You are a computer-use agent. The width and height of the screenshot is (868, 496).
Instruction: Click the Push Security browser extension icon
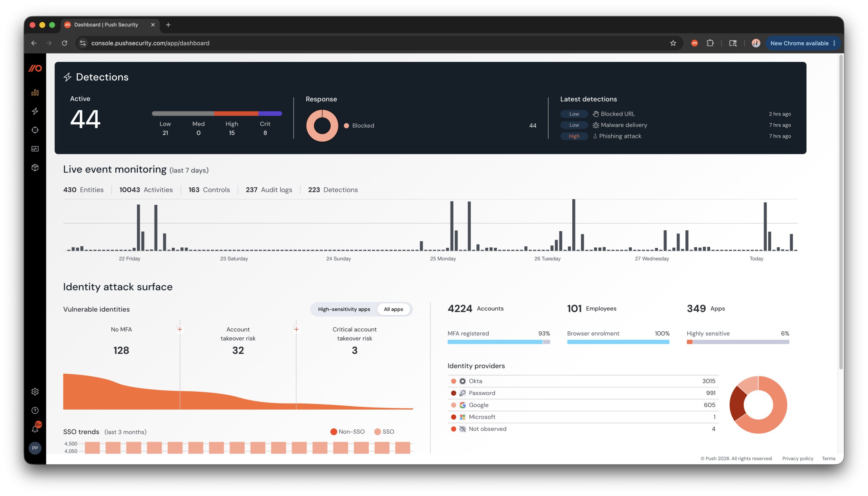694,43
